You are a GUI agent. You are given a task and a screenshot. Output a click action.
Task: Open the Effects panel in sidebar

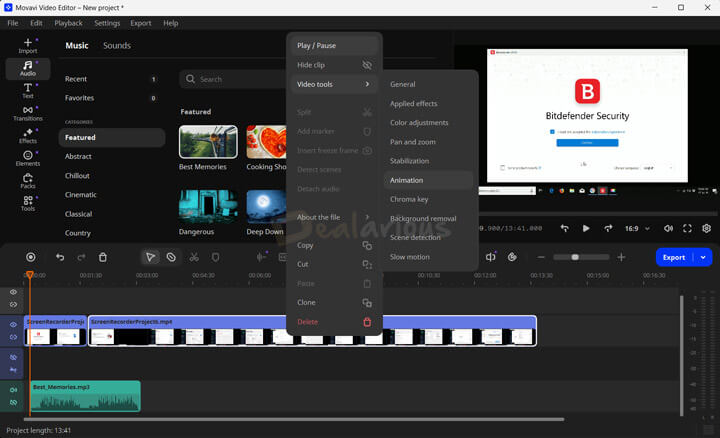(27, 137)
